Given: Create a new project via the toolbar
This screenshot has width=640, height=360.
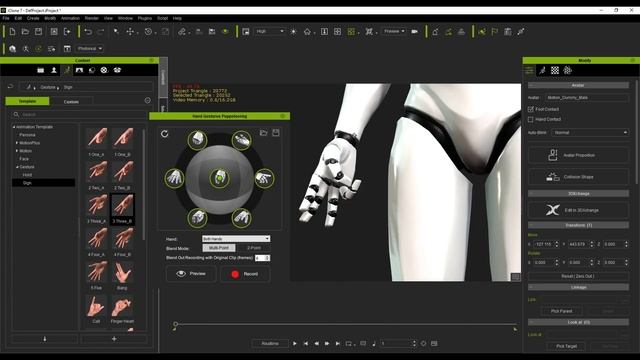Looking at the screenshot, I should point(12,32).
